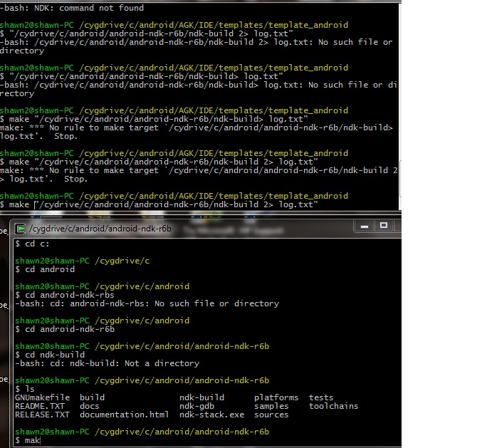
Task: Click 'tests' in the ls listing
Action: pos(321,397)
